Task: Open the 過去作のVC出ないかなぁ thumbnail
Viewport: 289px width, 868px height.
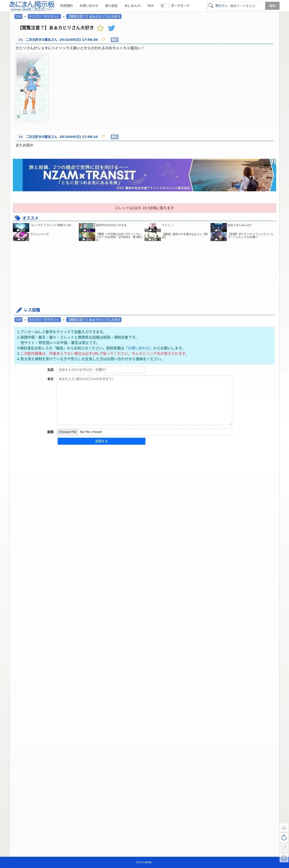Action: pos(87,228)
